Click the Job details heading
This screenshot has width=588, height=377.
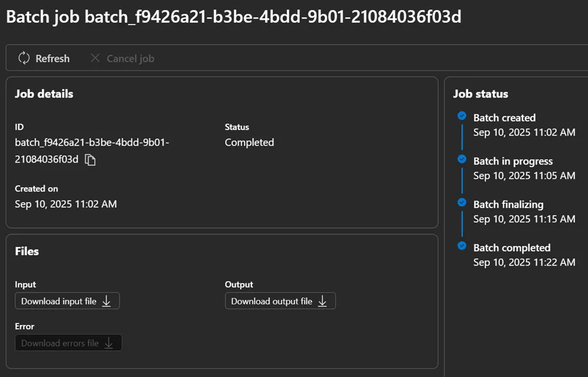point(43,94)
